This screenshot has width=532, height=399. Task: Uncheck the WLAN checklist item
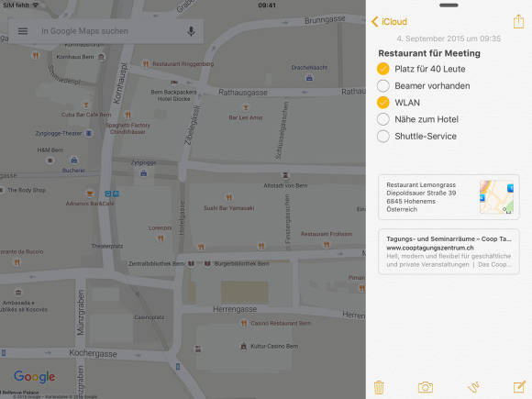383,103
